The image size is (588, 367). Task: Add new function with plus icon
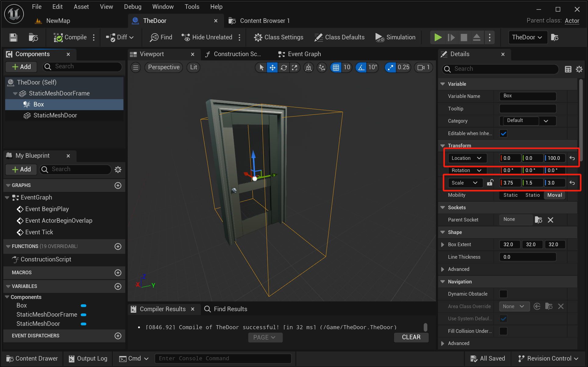click(118, 246)
